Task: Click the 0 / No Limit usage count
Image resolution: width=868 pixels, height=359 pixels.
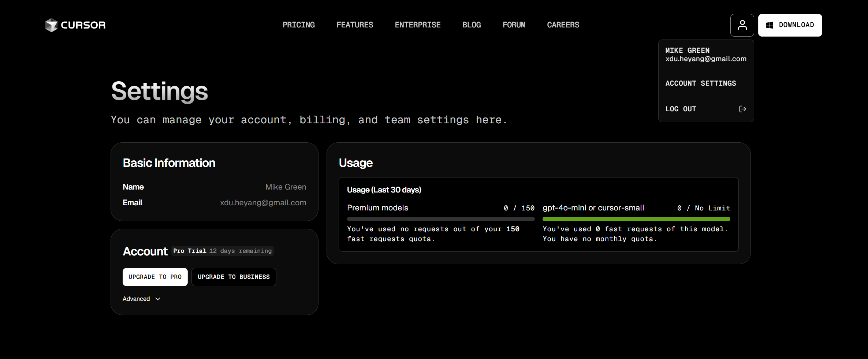Action: tap(704, 208)
